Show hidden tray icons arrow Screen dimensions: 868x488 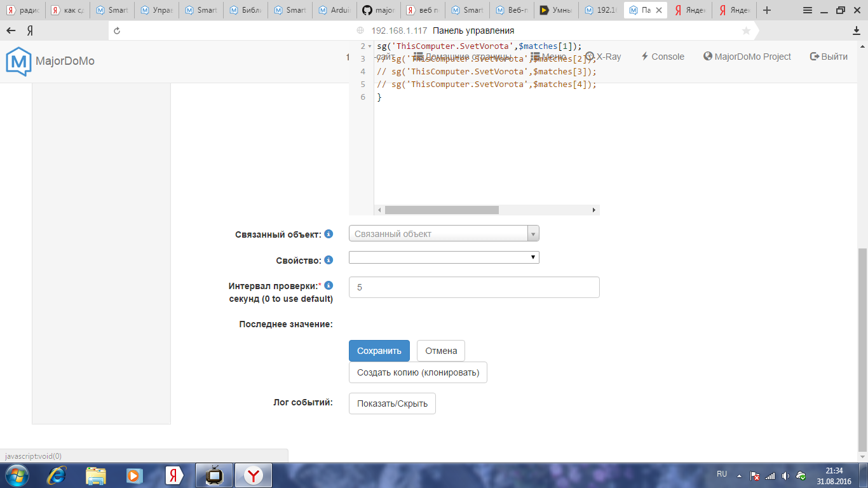pyautogui.click(x=739, y=475)
